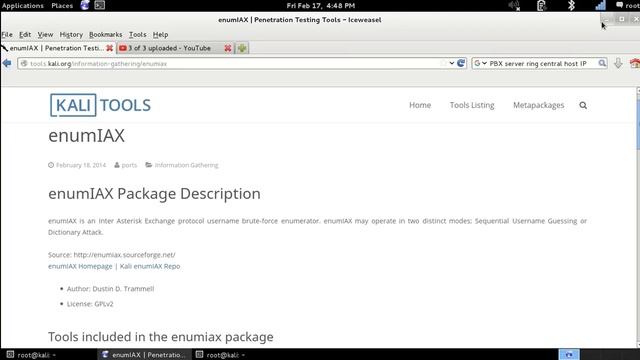The image size is (640, 360).
Task: Launch Iceweasel from top panel globe icon
Action: tap(85, 5)
